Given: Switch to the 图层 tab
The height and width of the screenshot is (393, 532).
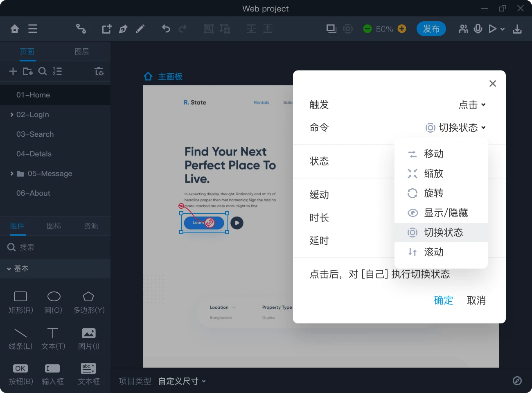Looking at the screenshot, I should [x=82, y=52].
